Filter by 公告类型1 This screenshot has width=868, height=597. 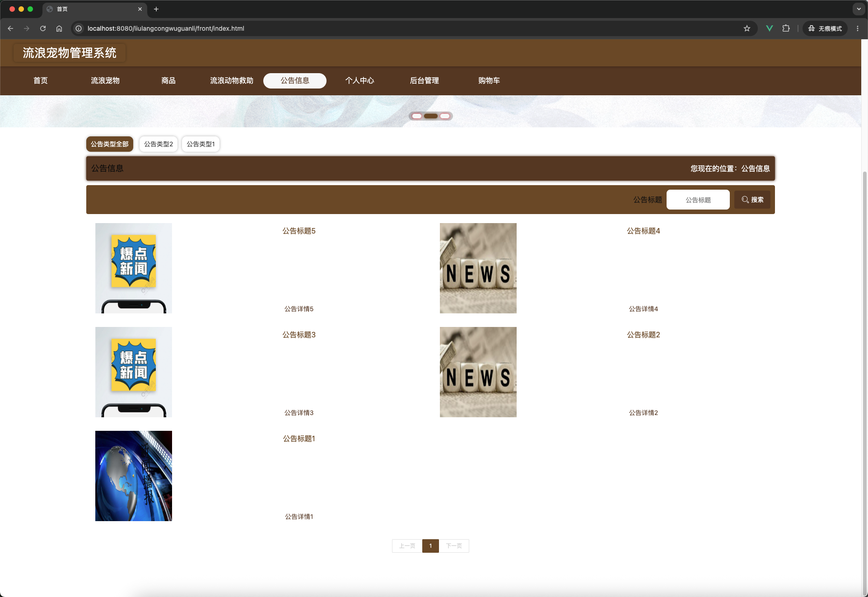click(201, 144)
